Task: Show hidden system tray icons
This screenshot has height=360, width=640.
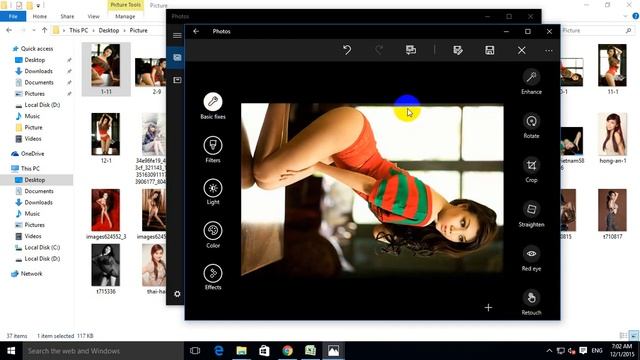Action: point(549,351)
